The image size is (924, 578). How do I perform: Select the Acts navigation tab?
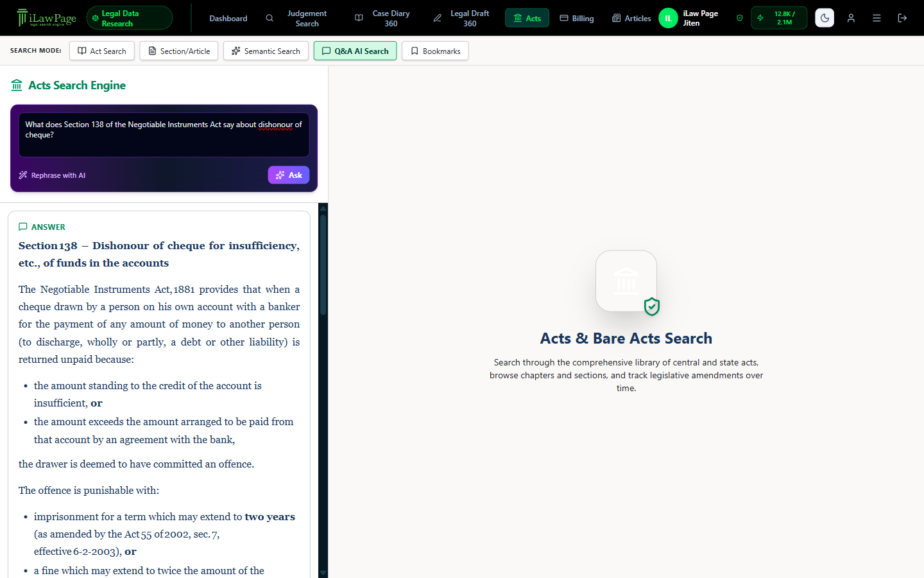pyautogui.click(x=527, y=18)
